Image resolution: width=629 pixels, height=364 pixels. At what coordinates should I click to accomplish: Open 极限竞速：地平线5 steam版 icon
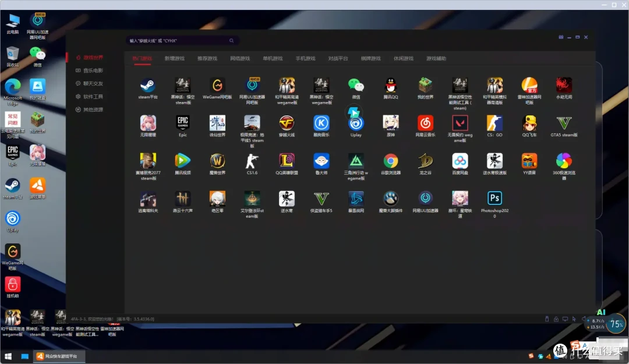click(252, 123)
